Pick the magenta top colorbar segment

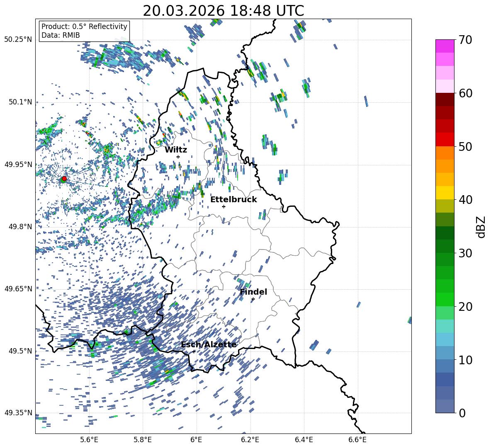[445, 46]
